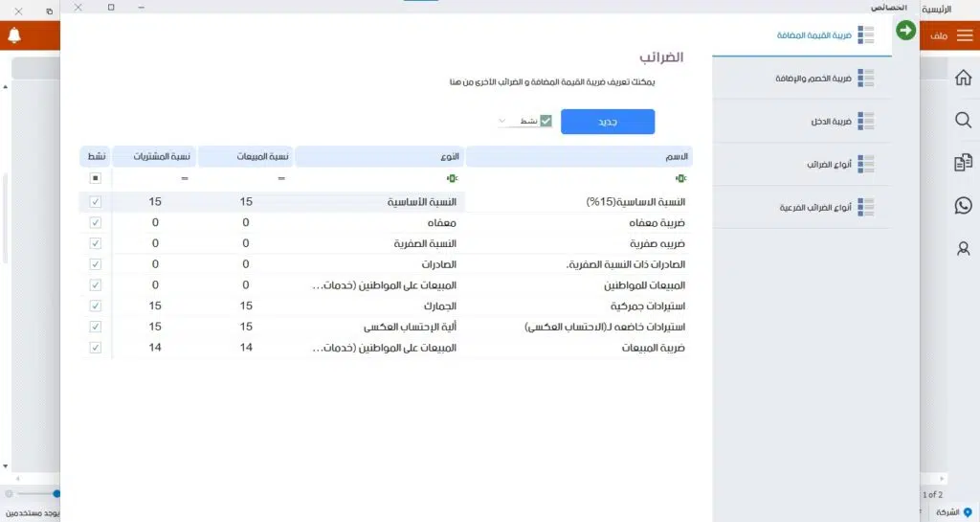Open the search magnifier in the sidebar
This screenshot has width=980, height=522.
tap(963, 120)
